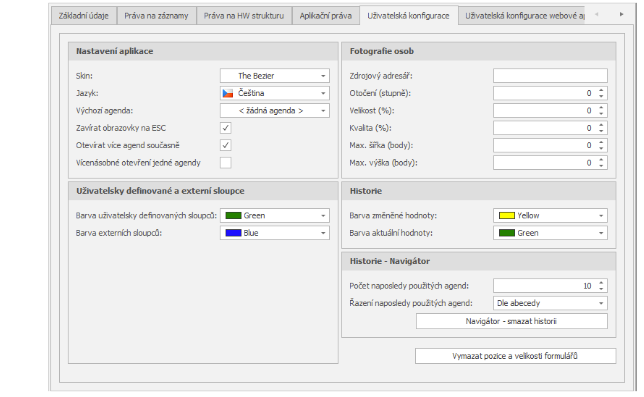Switch to the Aplikační práva tab
The height and width of the screenshot is (397, 644).
pyautogui.click(x=325, y=16)
